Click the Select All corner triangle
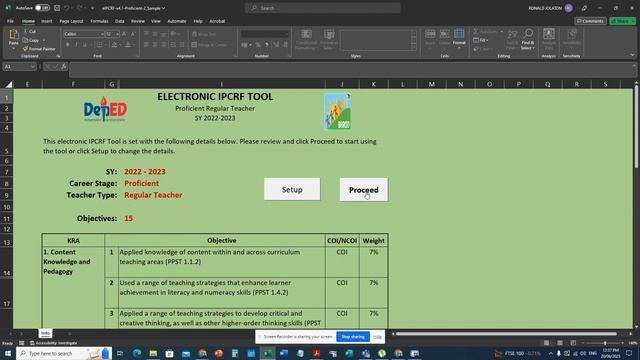640x360 pixels. coord(8,84)
